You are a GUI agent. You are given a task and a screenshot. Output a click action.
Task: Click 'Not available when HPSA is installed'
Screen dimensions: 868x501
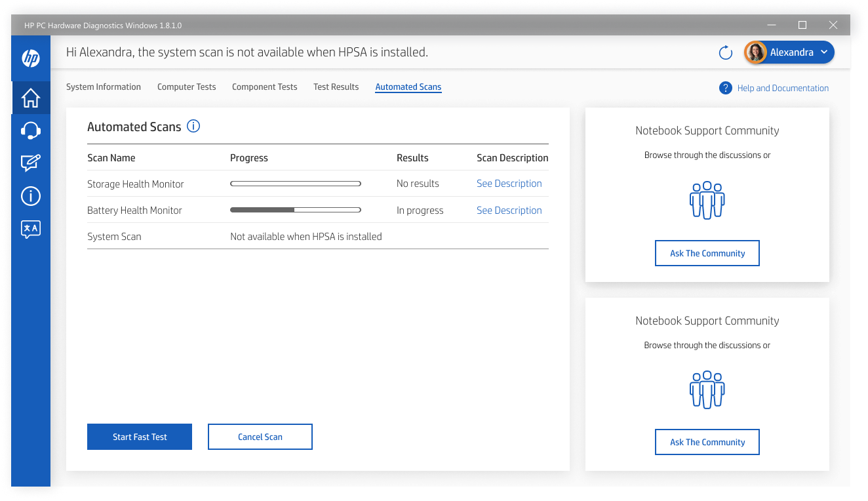[306, 237]
